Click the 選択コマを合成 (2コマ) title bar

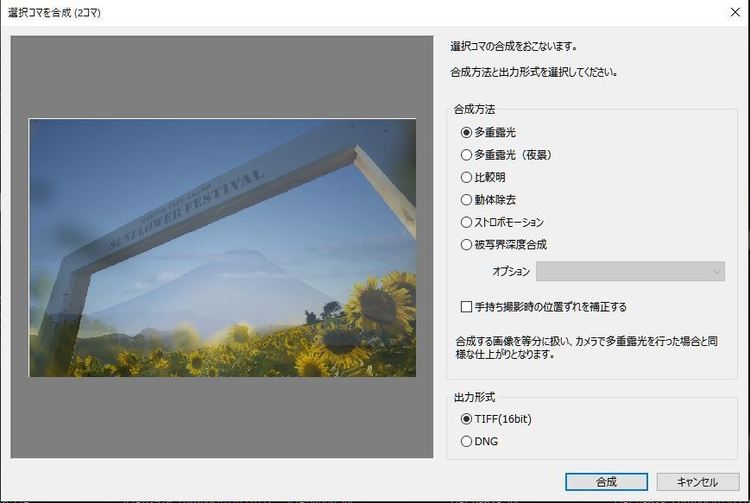(x=300, y=13)
